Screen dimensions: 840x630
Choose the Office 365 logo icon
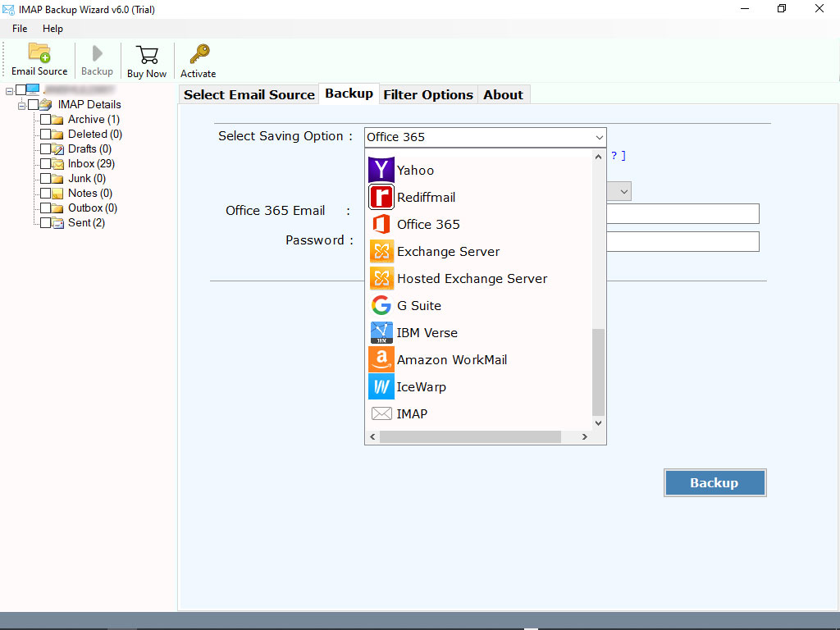pyautogui.click(x=381, y=224)
